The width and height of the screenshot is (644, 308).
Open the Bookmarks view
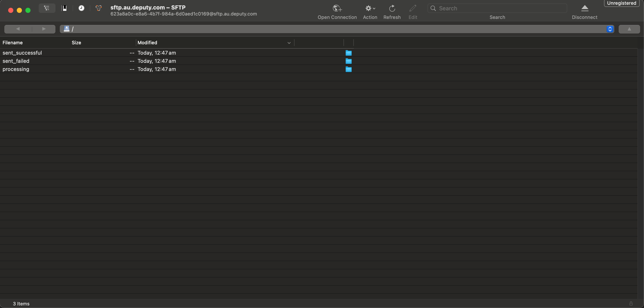point(64,8)
